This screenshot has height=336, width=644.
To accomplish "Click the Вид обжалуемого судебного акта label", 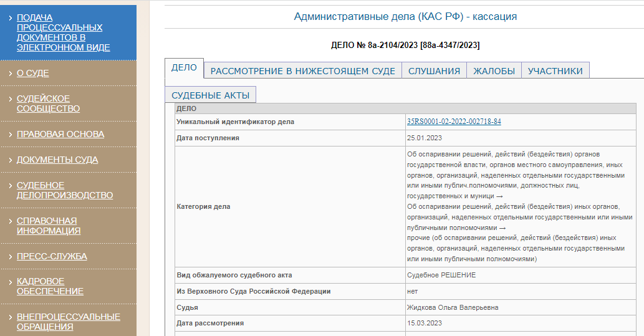I will coord(234,275).
